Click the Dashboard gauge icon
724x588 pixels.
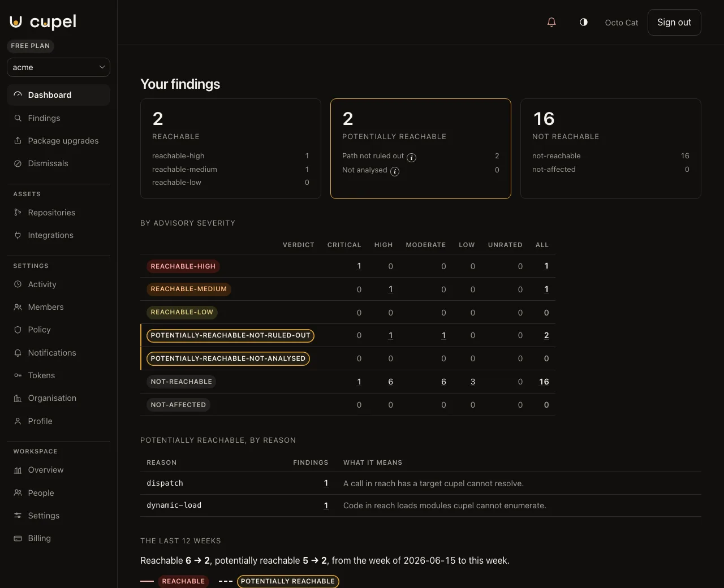[18, 95]
